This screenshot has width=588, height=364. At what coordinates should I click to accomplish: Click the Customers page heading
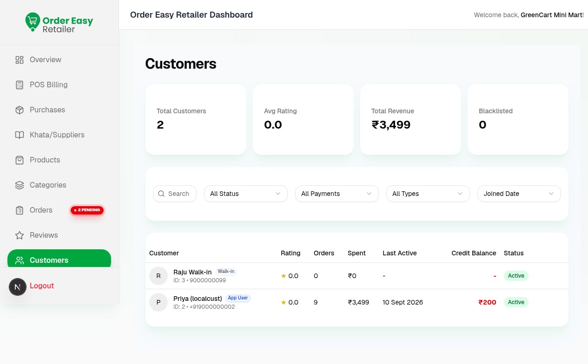tap(181, 64)
